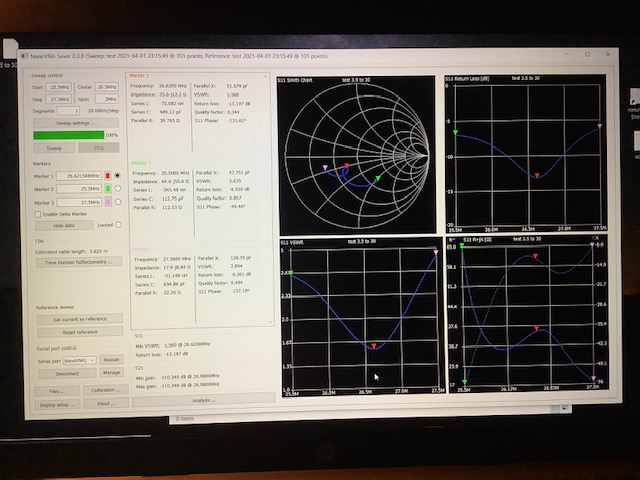The height and width of the screenshot is (480, 640).
Task: Click the Marker 1 frequency field
Action: click(x=79, y=176)
